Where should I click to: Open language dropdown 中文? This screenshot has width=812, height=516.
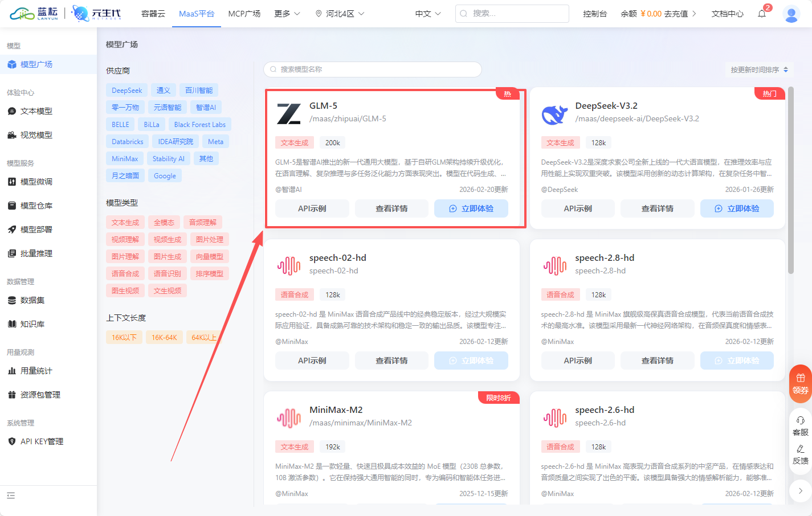pos(428,14)
